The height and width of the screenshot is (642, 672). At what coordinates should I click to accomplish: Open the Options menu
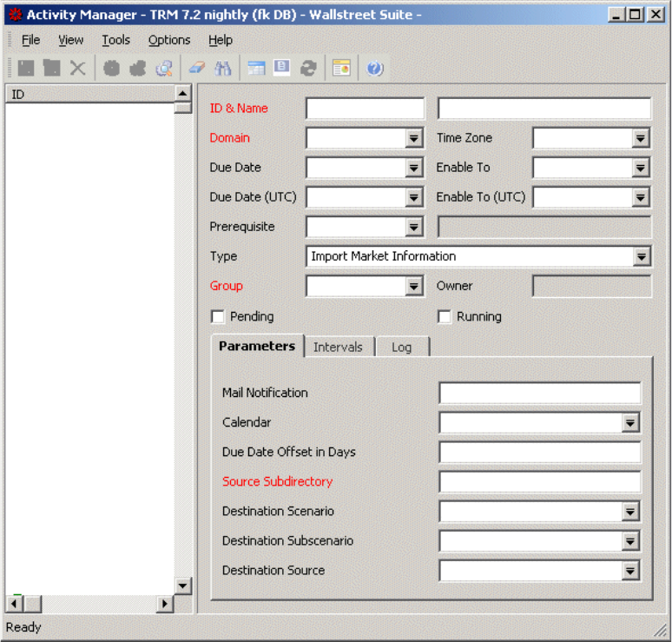coord(169,40)
